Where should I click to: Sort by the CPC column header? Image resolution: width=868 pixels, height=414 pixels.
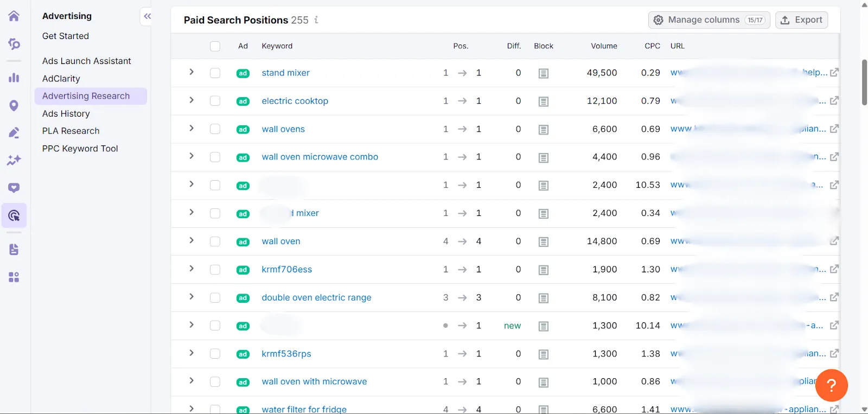(652, 46)
